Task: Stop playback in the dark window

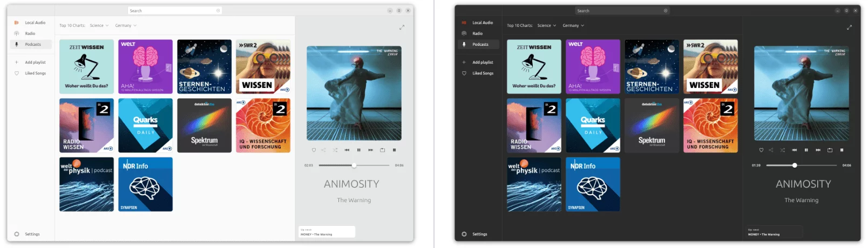Action: coord(842,150)
